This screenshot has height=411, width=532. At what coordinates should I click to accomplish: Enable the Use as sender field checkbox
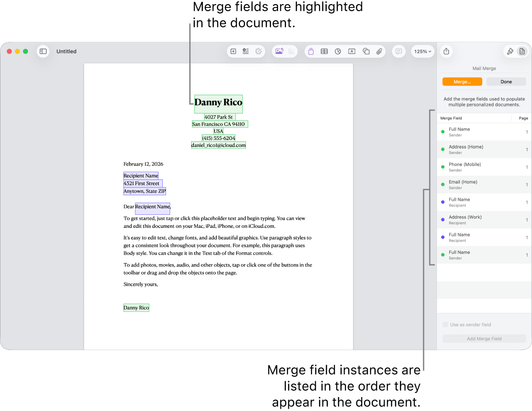coord(446,325)
